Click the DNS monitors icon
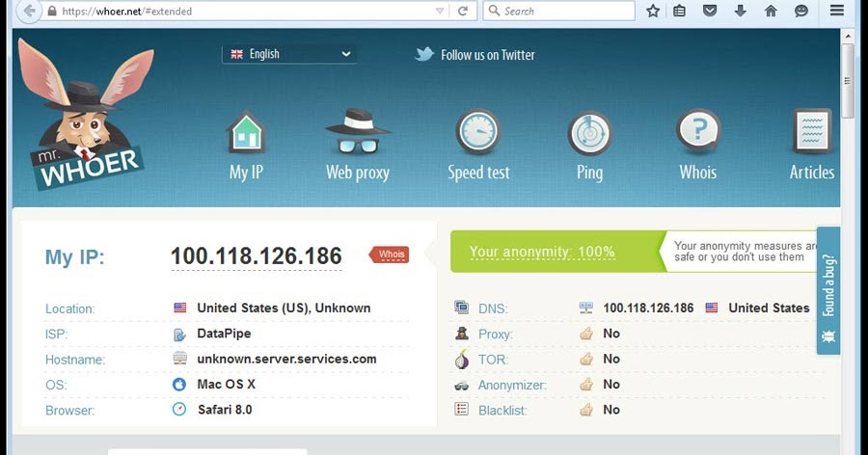This screenshot has width=868, height=455. (x=461, y=308)
